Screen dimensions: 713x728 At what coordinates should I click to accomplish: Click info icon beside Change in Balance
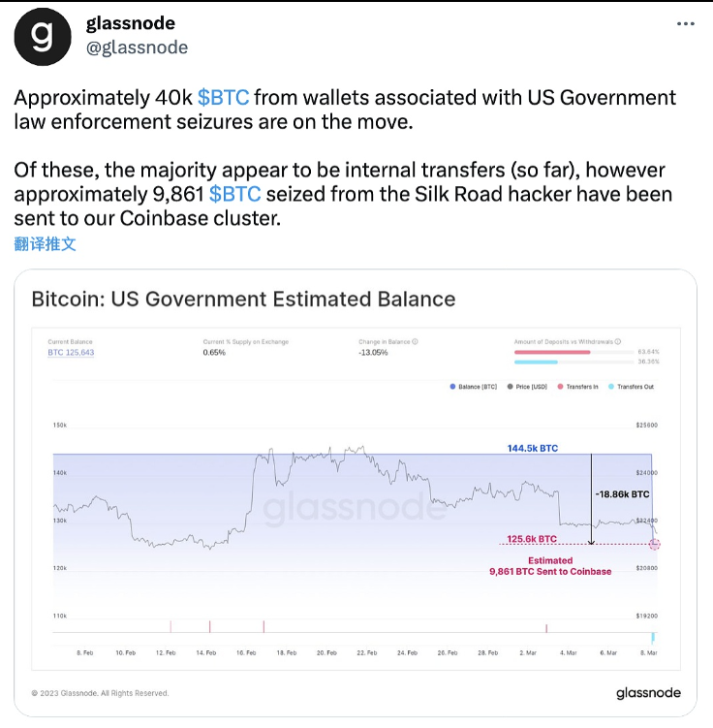click(415, 341)
